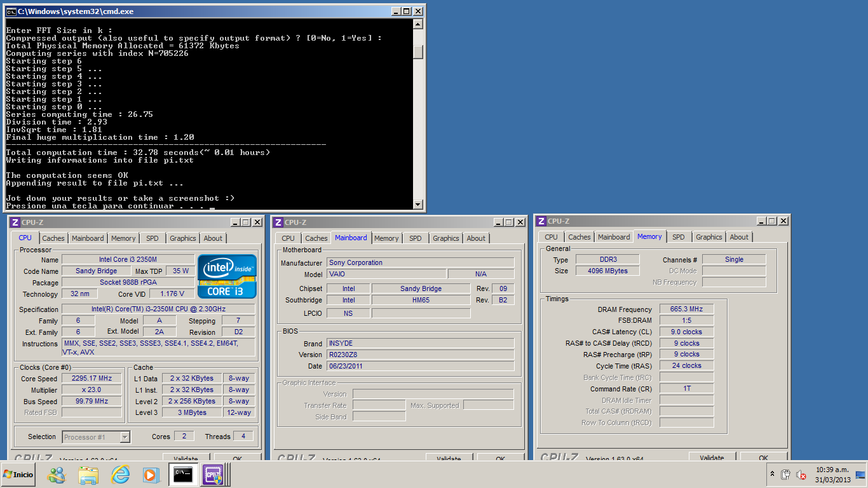Screen dimensions: 868x488
Task: Click OK button in memory timings window
Action: pyautogui.click(x=763, y=457)
